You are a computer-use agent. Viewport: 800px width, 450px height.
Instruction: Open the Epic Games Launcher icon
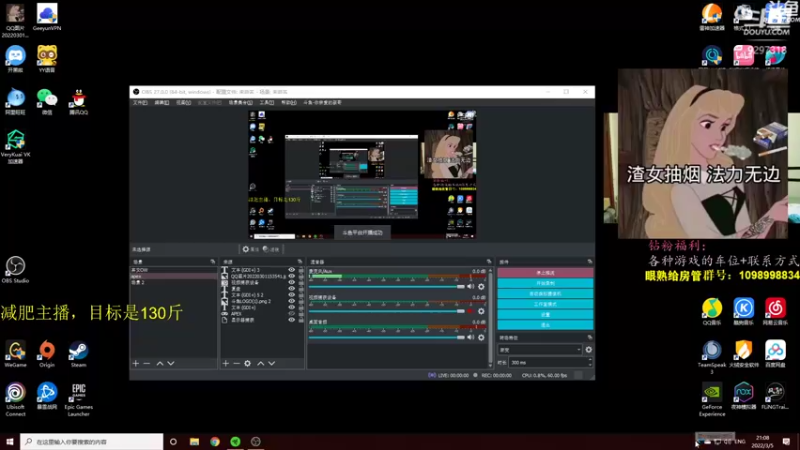pos(79,400)
